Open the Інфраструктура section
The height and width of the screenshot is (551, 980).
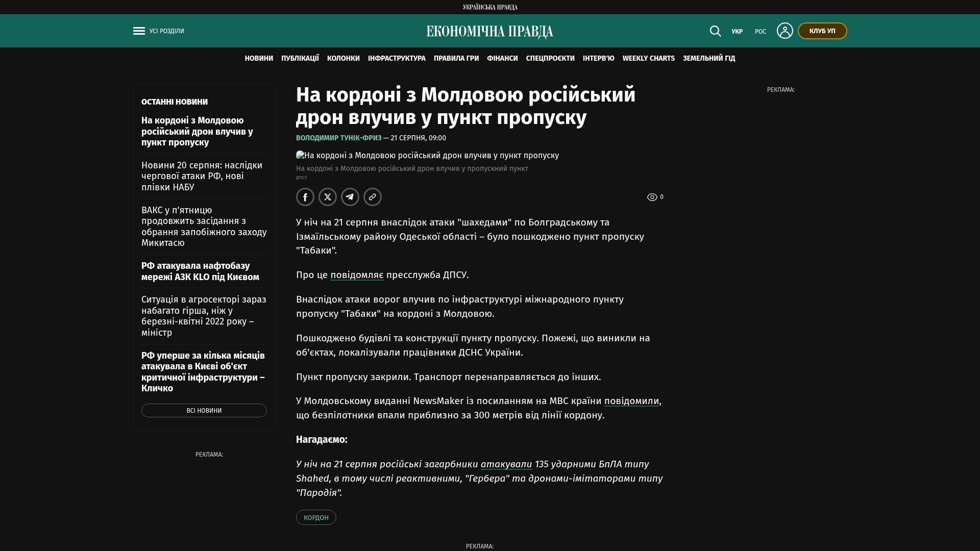pos(397,59)
